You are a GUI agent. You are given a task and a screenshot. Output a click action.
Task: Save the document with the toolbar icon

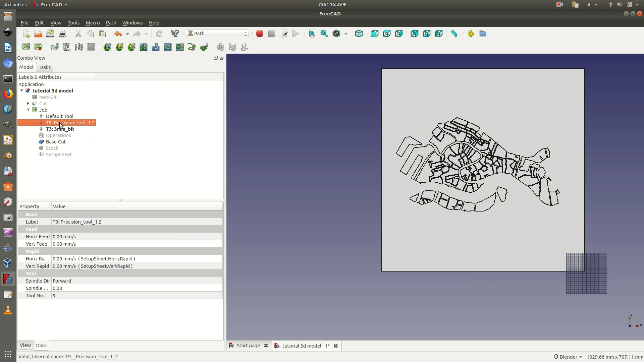click(x=50, y=34)
